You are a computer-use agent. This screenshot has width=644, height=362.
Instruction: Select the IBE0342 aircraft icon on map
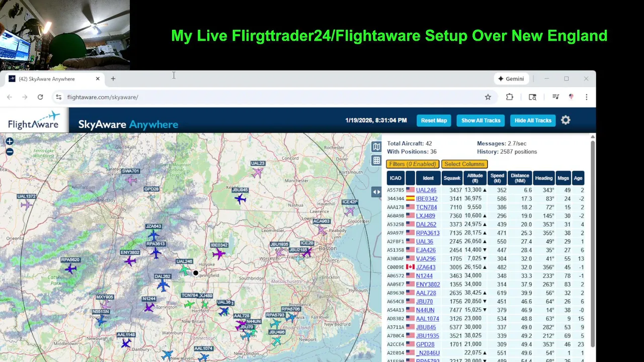coord(218,254)
